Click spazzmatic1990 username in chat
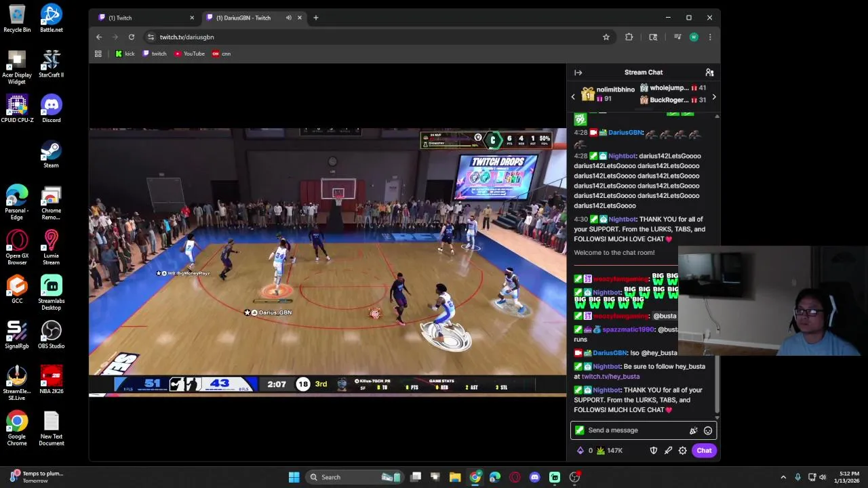Viewport: 868px width, 488px height. [x=628, y=329]
